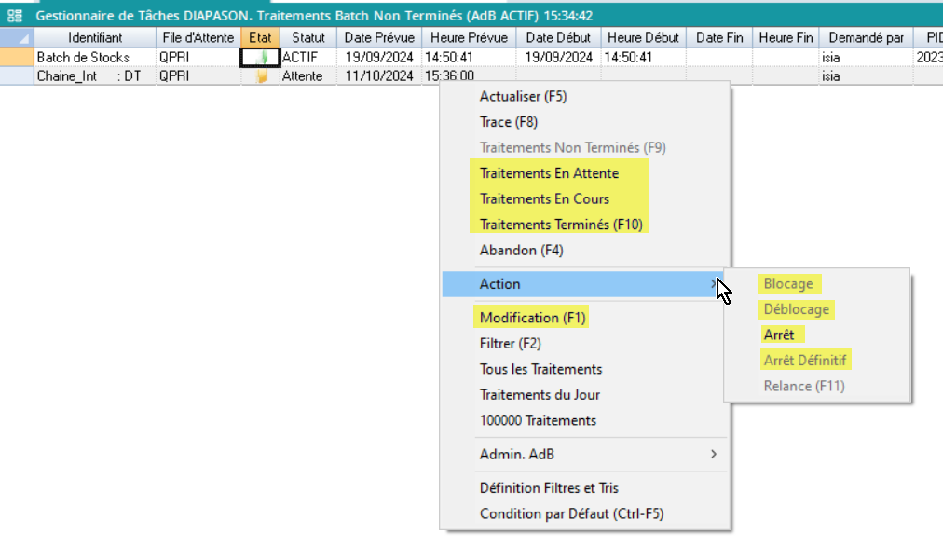This screenshot has height=560, width=943.
Task: Show Traitements En Cours
Action: click(544, 198)
